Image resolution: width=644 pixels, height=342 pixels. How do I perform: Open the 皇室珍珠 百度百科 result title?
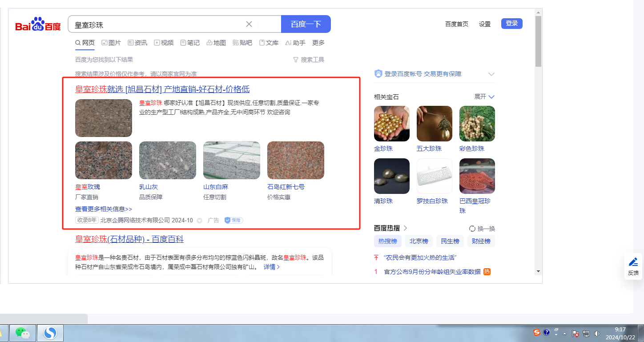[129, 239]
